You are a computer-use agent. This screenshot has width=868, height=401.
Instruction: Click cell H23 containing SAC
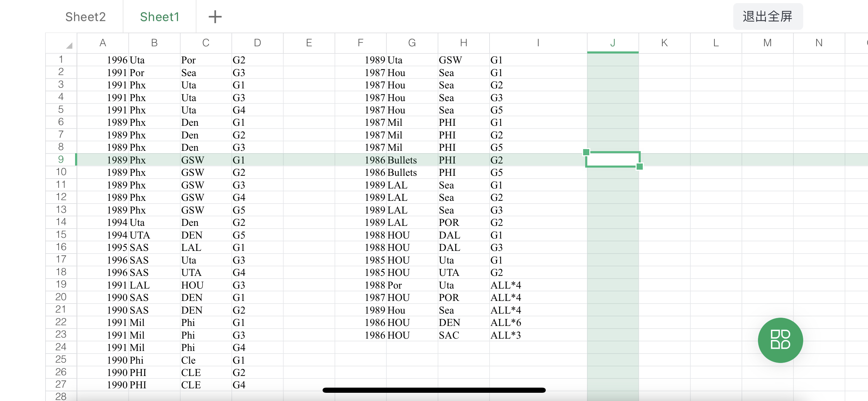(x=463, y=335)
